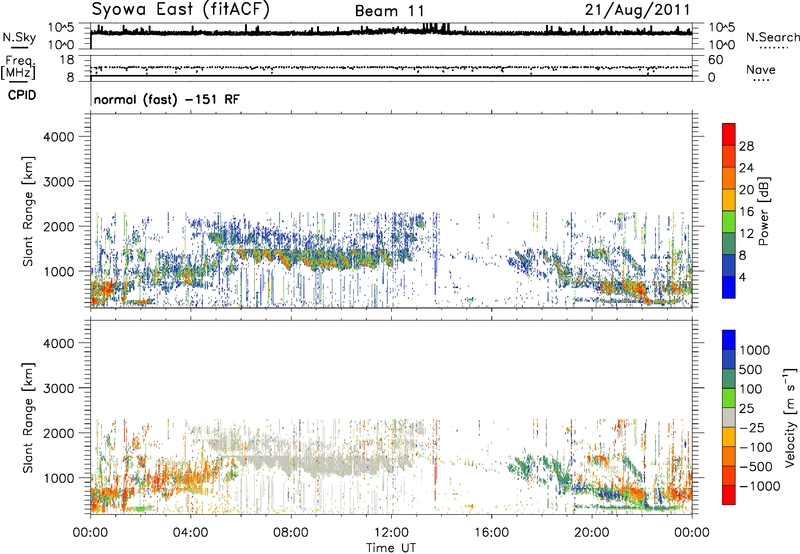Screen dimensions: 800x554
Task: Click the '12:00' time tick label
Action: point(391,533)
